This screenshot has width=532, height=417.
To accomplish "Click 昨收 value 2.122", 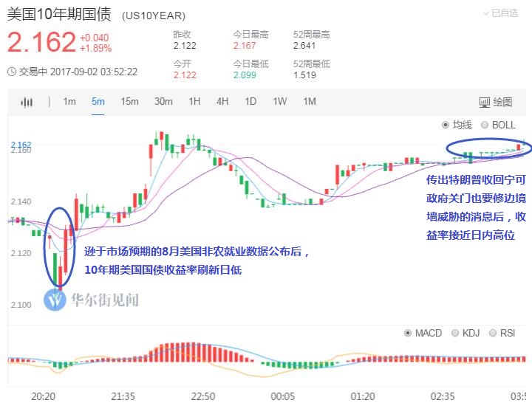I will [185, 46].
